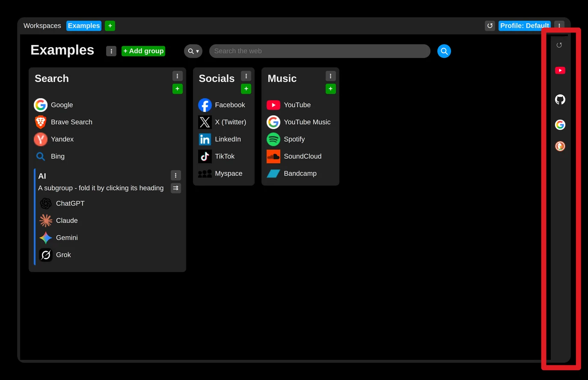588x380 pixels.
Task: Open the Socials group options menu
Action: coord(246,76)
